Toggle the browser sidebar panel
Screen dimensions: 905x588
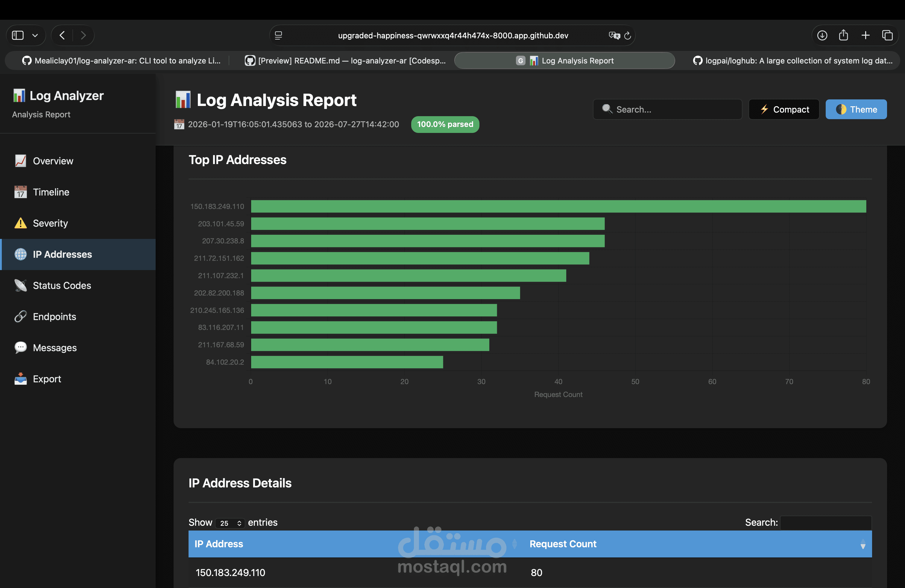[18, 35]
